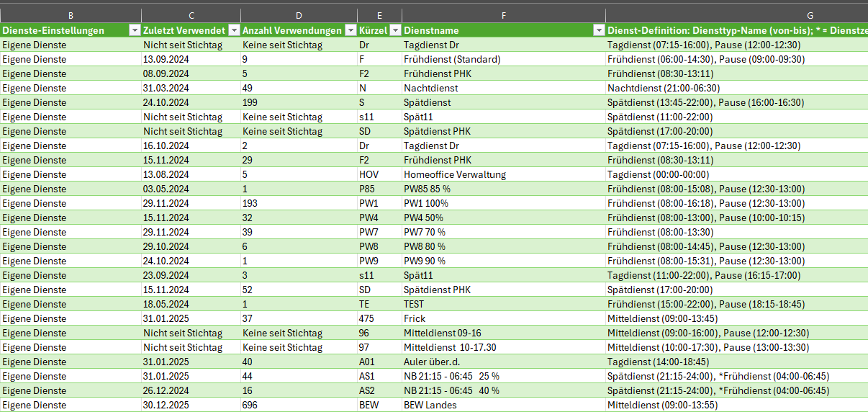Select column F header
This screenshot has width=868, height=412.
(x=503, y=15)
